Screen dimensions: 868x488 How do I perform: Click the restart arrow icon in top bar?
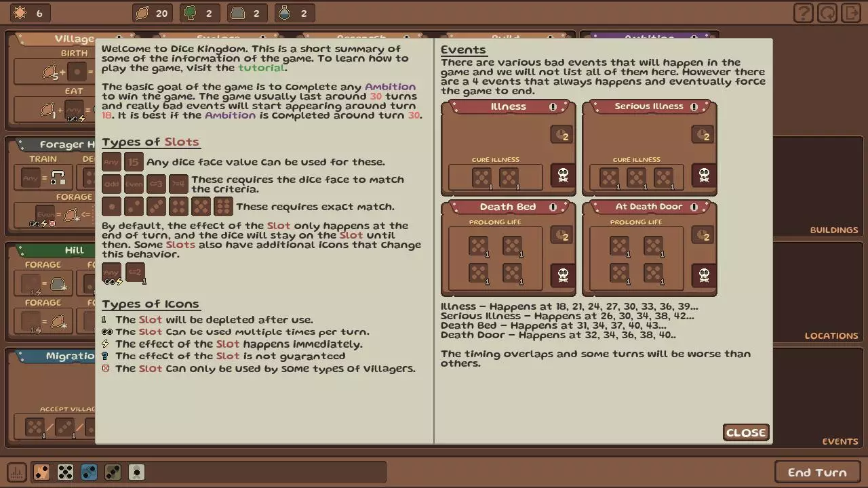tap(827, 13)
